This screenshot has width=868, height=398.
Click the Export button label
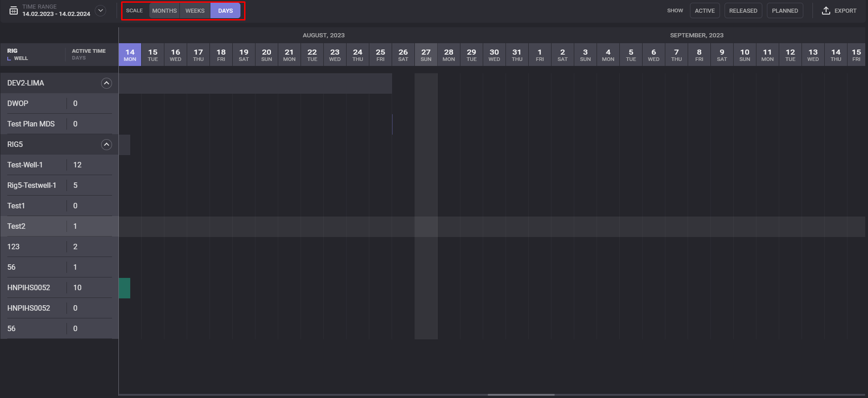845,10
